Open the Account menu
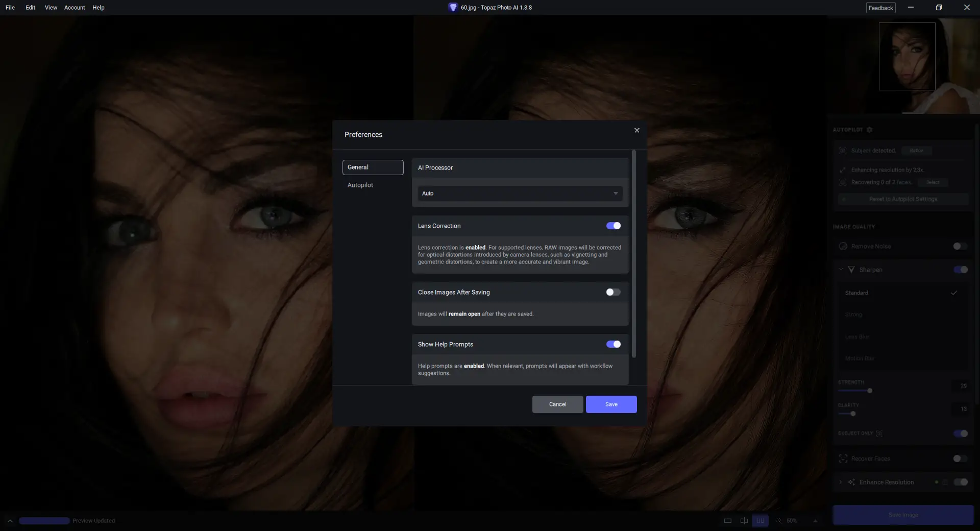 (x=75, y=8)
